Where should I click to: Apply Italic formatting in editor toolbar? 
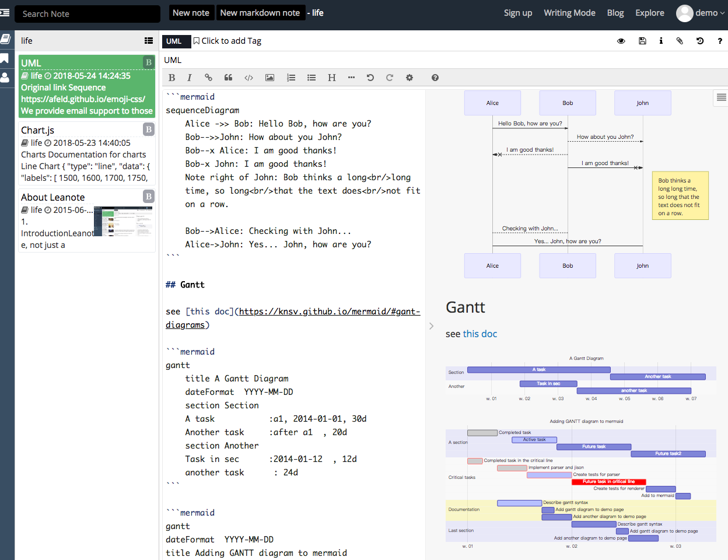pos(189,78)
